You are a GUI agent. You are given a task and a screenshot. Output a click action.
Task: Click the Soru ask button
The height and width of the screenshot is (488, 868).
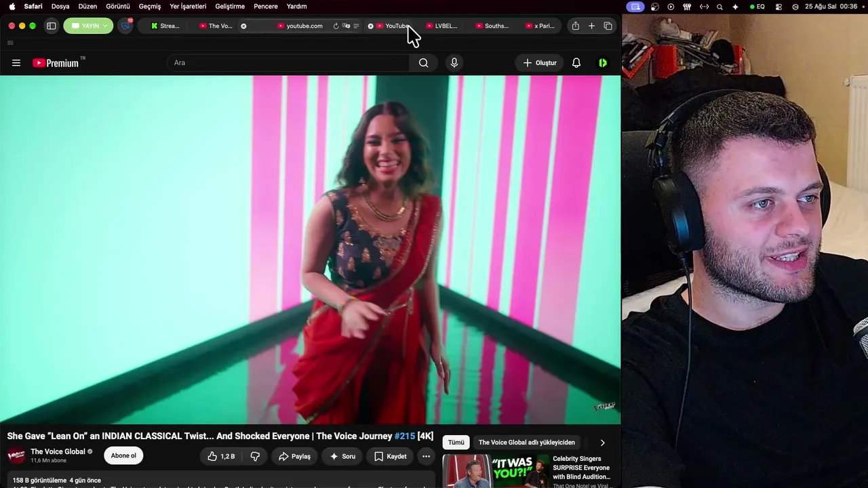[342, 456]
